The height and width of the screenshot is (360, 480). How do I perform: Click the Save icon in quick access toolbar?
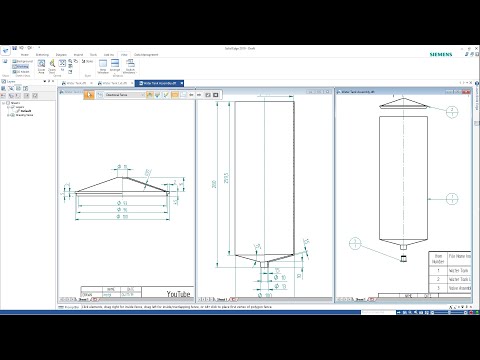pos(15,48)
